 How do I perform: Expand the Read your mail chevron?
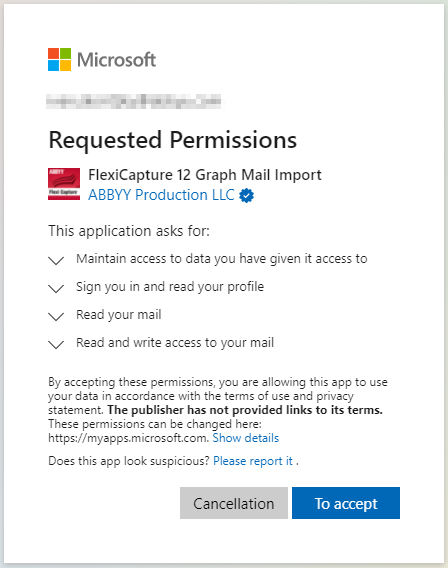(56, 316)
